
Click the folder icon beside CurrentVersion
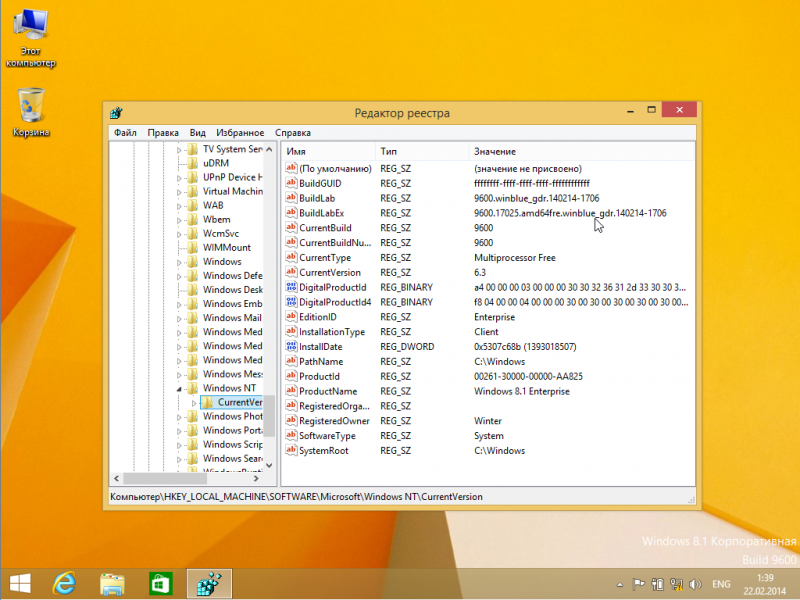(207, 402)
